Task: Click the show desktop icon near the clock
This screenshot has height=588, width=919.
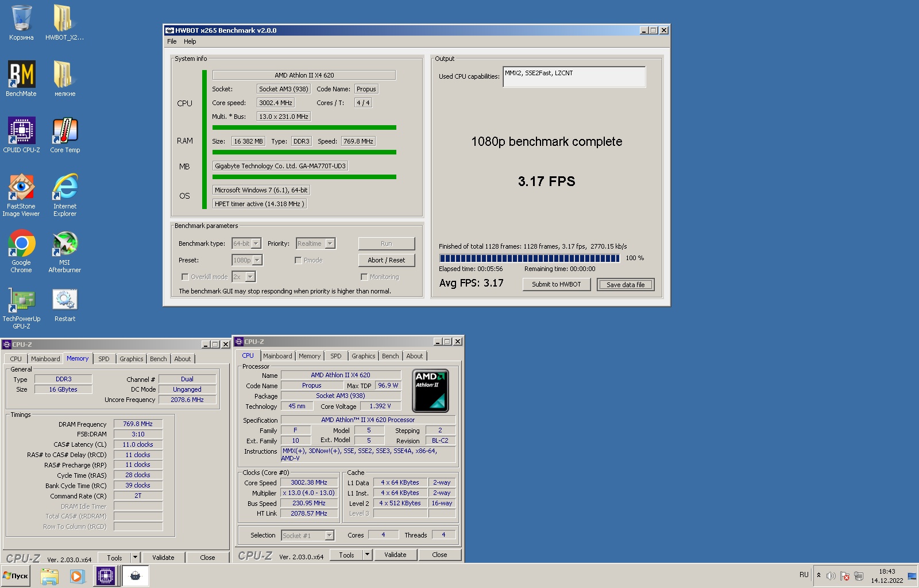Action: [912, 576]
